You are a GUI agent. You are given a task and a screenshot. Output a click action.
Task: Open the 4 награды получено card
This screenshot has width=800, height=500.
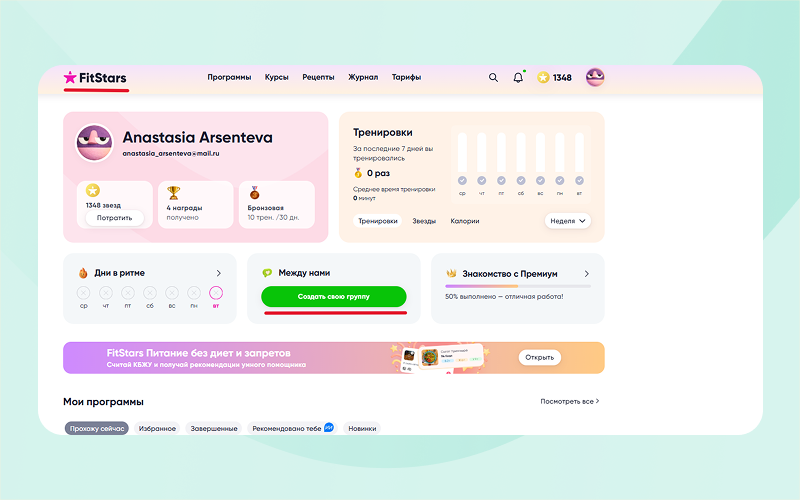(196, 205)
